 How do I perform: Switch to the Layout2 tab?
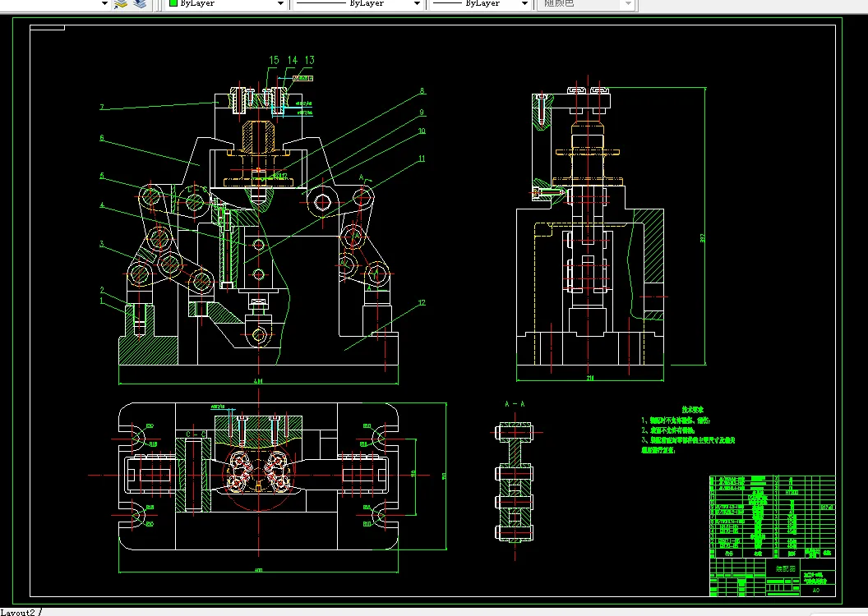[18, 612]
